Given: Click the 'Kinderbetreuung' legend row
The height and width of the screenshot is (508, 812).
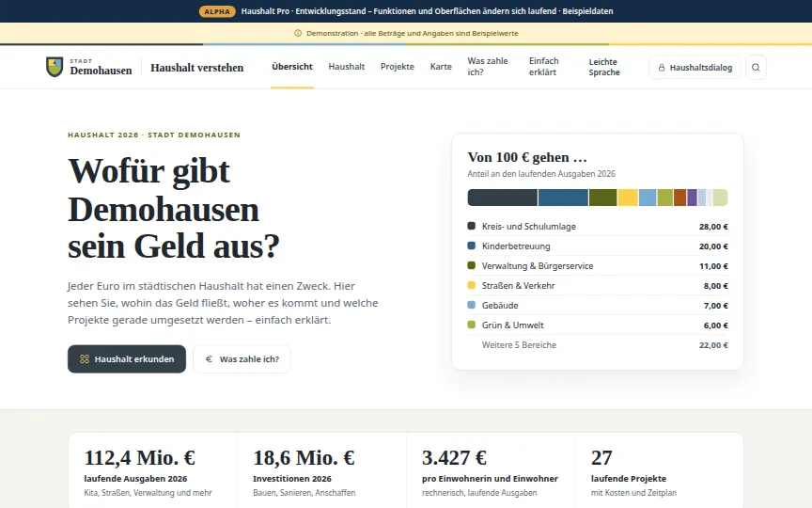Looking at the screenshot, I should [598, 246].
